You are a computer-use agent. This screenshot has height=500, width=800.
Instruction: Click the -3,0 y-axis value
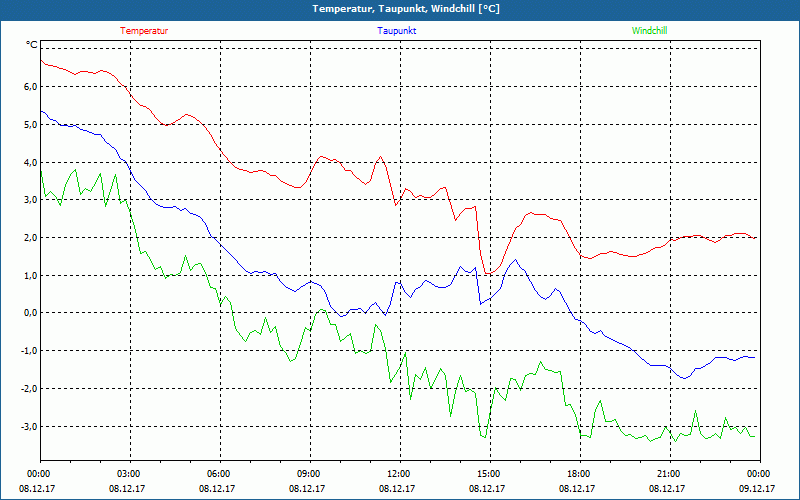point(29,426)
